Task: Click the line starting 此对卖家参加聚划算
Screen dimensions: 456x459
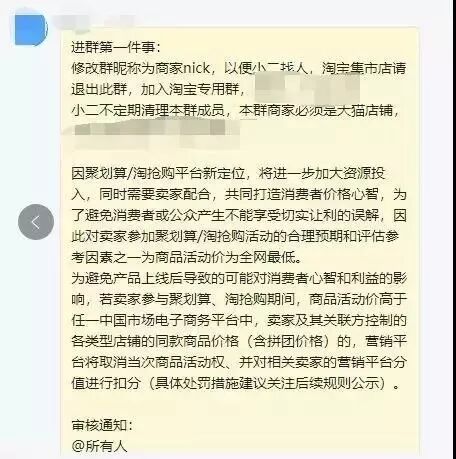Action: [235, 236]
